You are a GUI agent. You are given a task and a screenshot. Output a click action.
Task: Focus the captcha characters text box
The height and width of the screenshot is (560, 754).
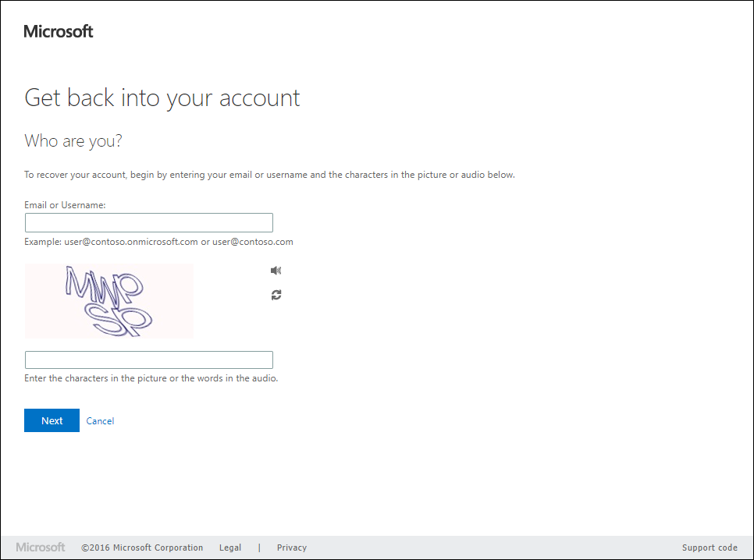tap(149, 360)
